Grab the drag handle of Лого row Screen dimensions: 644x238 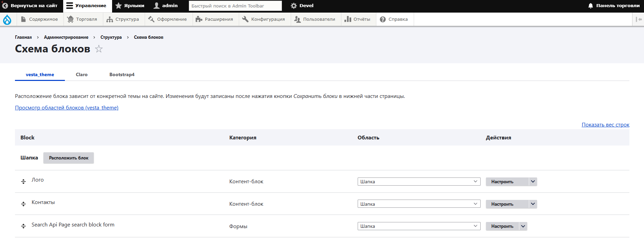tap(23, 182)
